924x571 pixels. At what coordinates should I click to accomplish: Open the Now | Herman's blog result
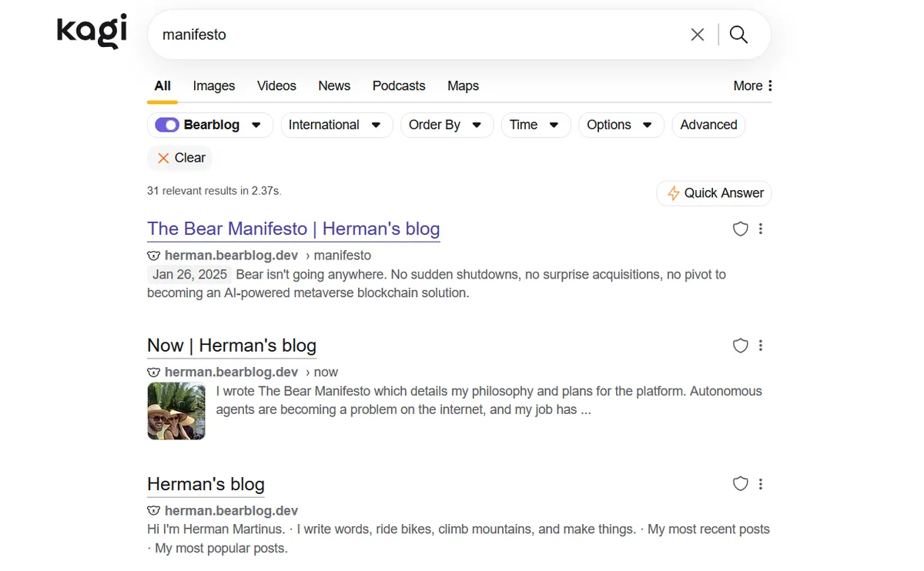click(232, 346)
